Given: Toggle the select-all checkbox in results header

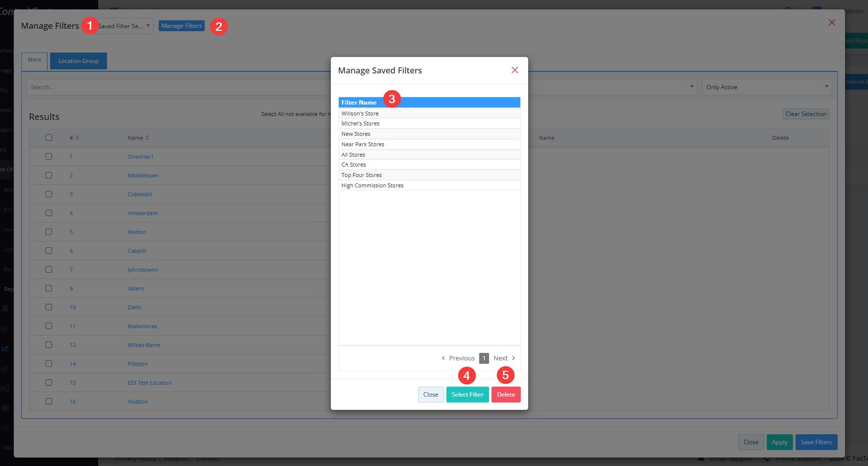Looking at the screenshot, I should [x=49, y=138].
